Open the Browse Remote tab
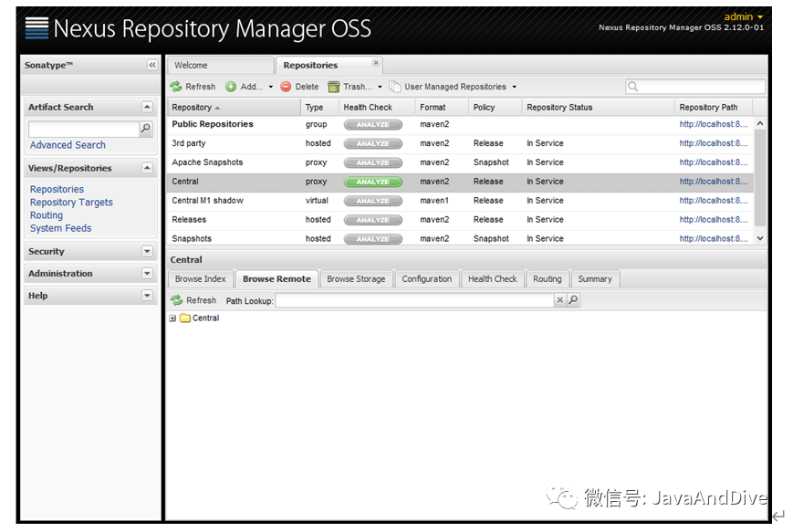This screenshot has width=793, height=532. (277, 279)
